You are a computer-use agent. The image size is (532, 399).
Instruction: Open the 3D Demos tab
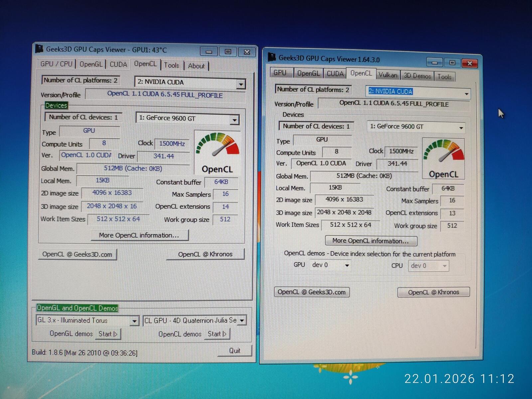(x=417, y=76)
